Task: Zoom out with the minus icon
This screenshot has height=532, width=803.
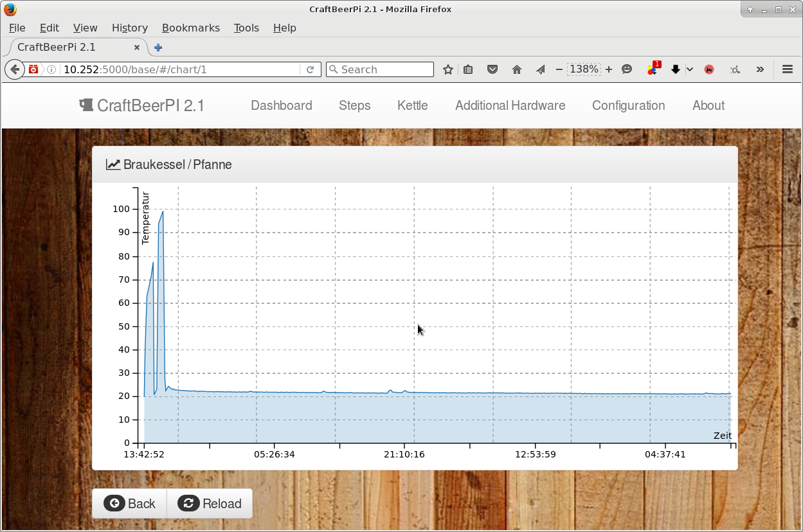Action: [x=559, y=69]
